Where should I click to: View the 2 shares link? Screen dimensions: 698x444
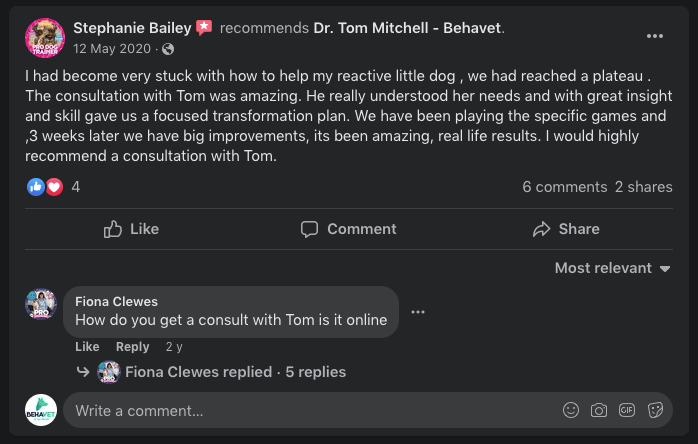tap(644, 187)
